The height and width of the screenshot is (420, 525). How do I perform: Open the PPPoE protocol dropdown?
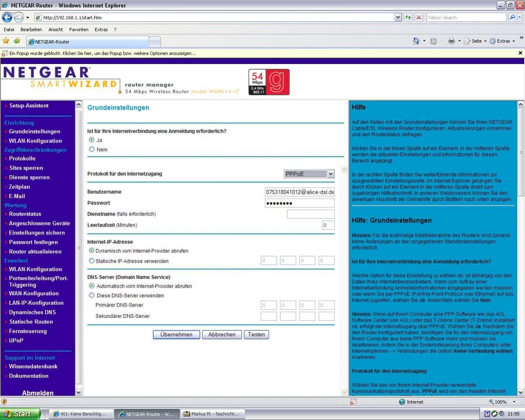tap(309, 174)
